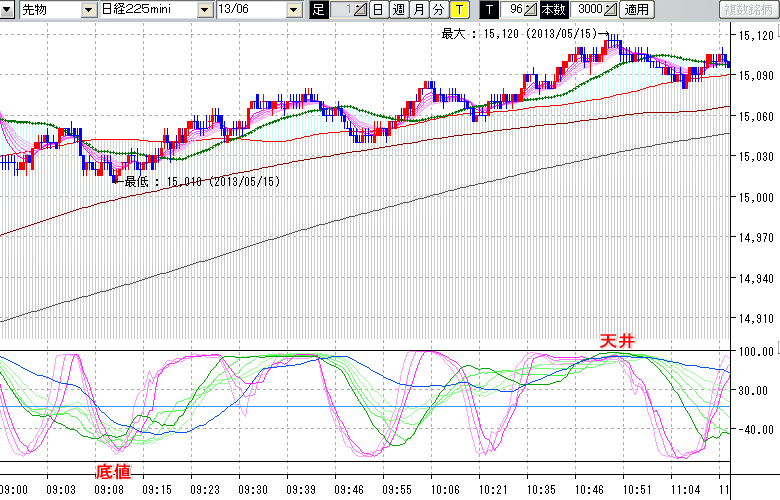Switch to monthly (月) candles
780x500 pixels.
coord(418,10)
